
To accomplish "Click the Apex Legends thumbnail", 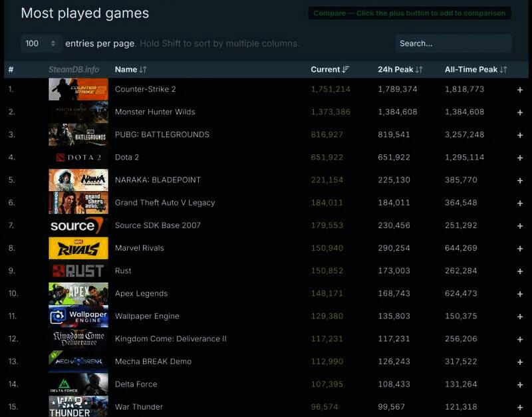I will point(78,293).
